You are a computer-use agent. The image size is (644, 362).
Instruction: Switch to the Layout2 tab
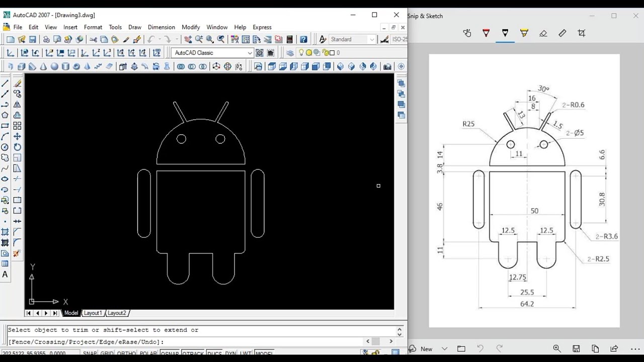point(117,313)
